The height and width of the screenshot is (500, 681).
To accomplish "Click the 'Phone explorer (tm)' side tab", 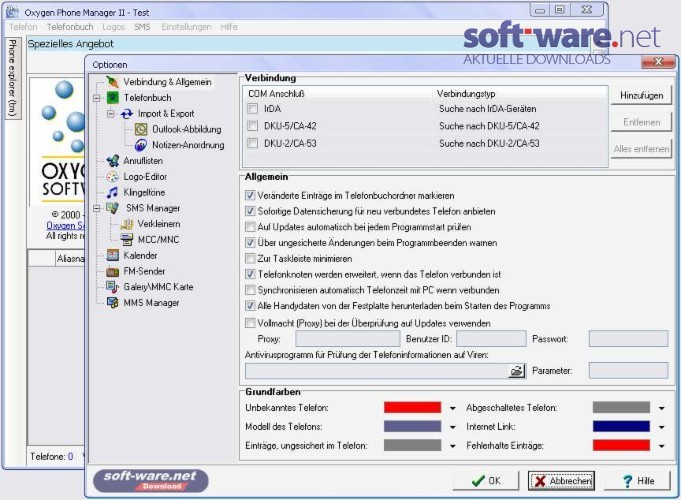I will pyautogui.click(x=12, y=78).
